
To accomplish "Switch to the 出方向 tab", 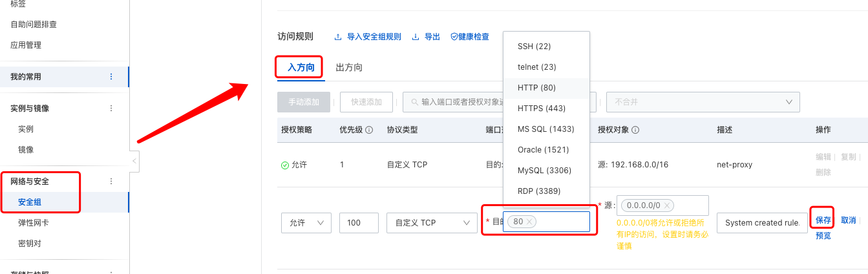I will coord(349,68).
